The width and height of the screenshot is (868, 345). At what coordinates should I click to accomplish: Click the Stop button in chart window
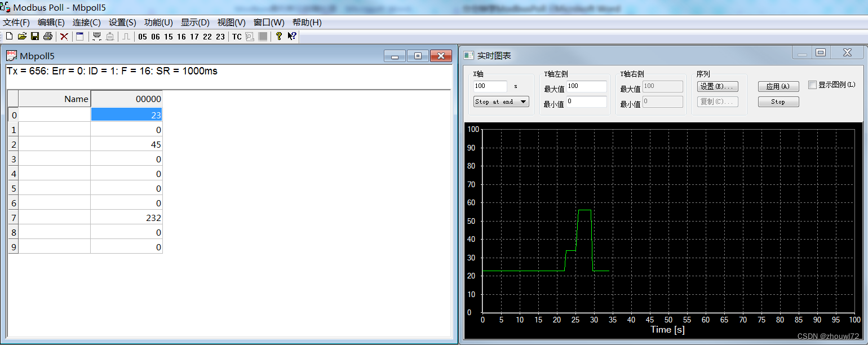tap(778, 101)
